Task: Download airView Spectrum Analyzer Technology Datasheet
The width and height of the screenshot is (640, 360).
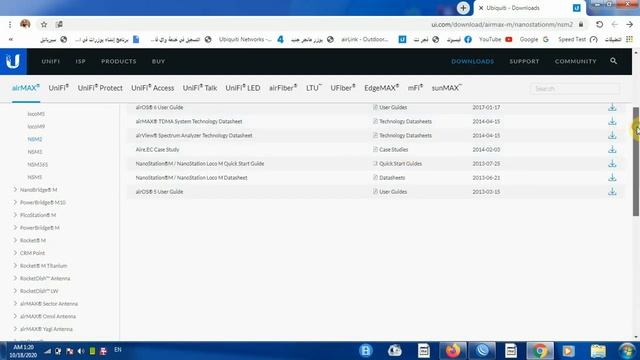Action: pyautogui.click(x=612, y=136)
